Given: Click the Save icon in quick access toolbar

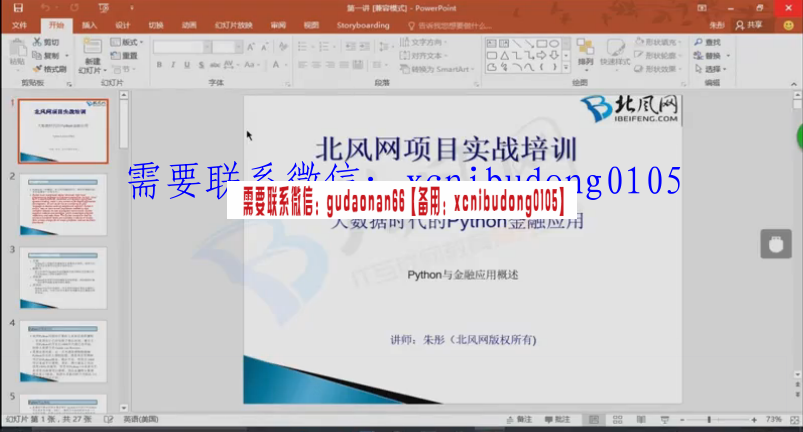Looking at the screenshot, I should click(x=18, y=8).
